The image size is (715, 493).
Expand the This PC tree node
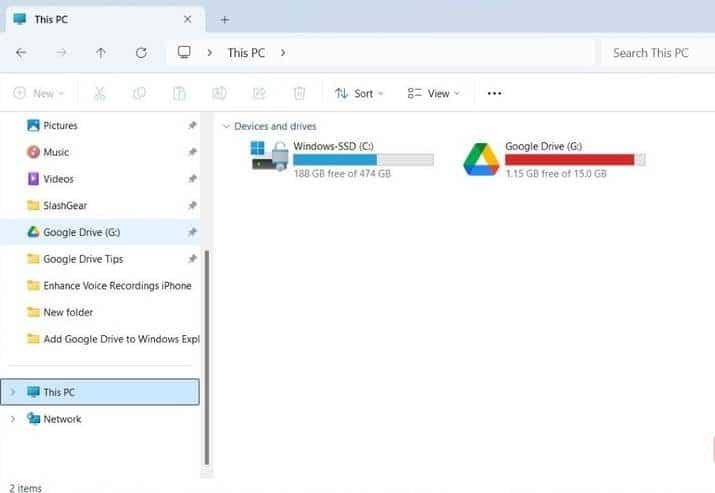13,392
